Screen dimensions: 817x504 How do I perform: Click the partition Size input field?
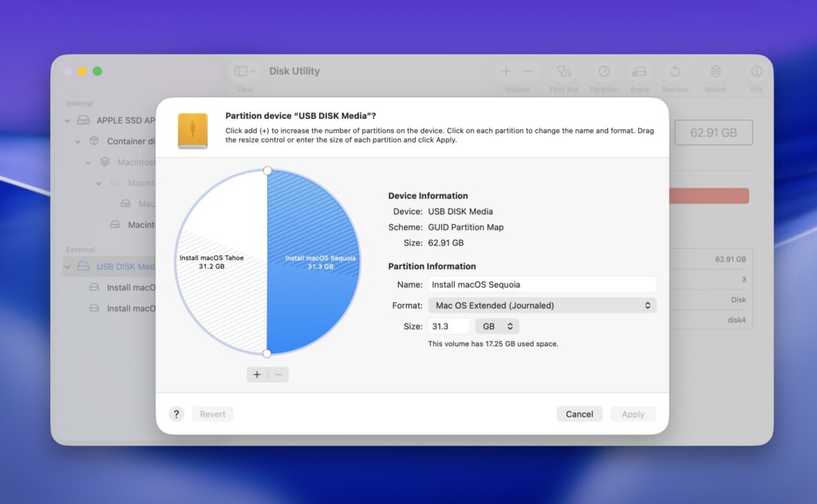click(448, 326)
